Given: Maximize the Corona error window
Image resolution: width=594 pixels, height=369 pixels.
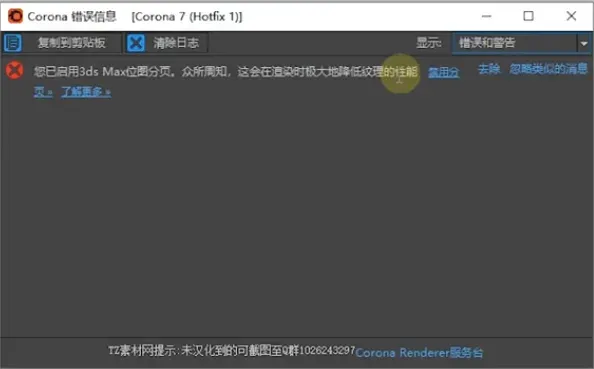Looking at the screenshot, I should point(528,16).
